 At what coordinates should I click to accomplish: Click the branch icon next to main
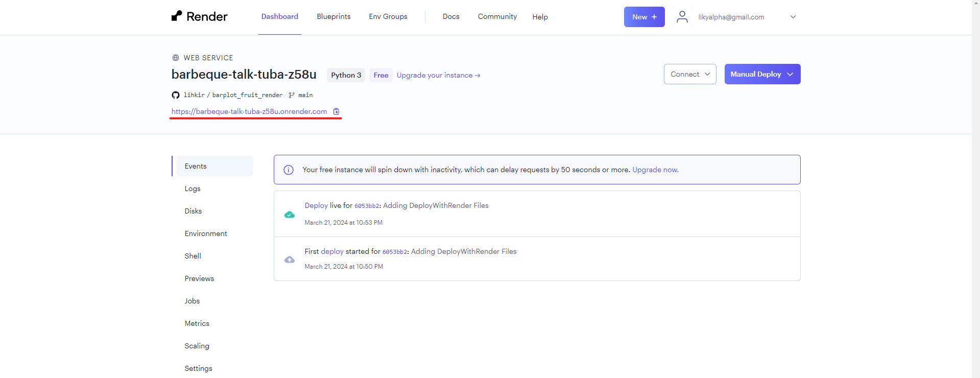click(x=292, y=95)
